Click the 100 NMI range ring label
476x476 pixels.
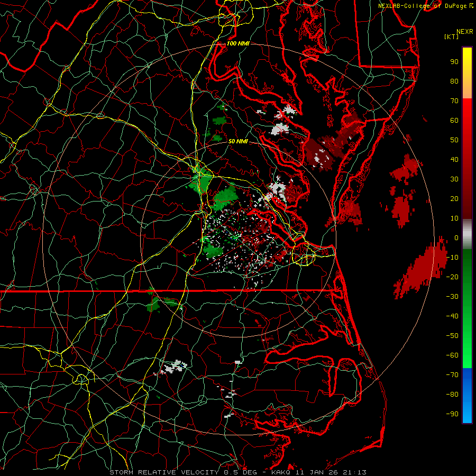point(238,43)
